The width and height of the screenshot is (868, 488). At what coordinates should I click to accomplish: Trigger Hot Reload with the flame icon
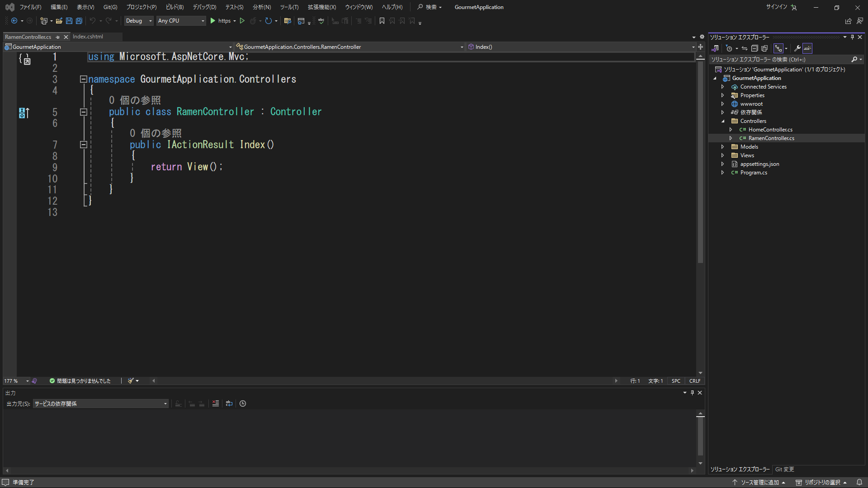click(254, 21)
